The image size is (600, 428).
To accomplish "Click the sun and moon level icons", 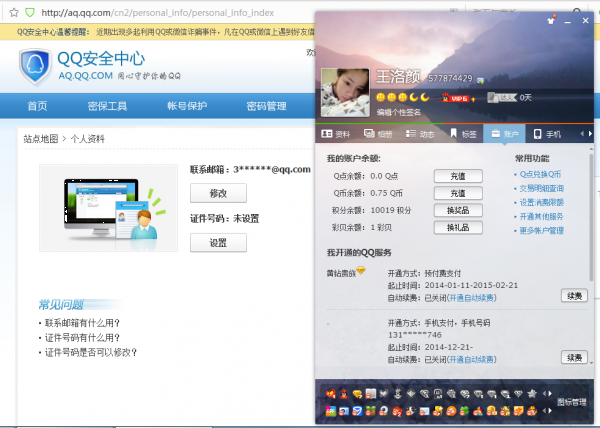I will pos(403,98).
